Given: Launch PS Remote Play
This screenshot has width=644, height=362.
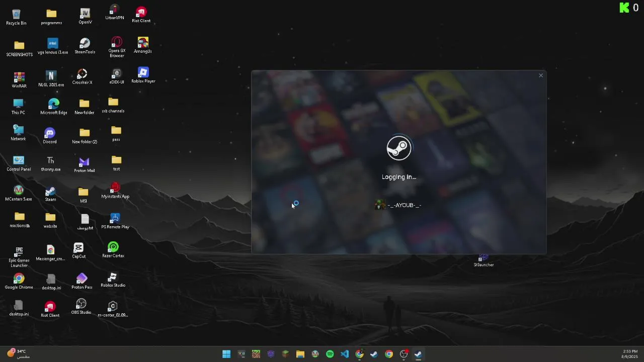Looking at the screenshot, I should [115, 221].
